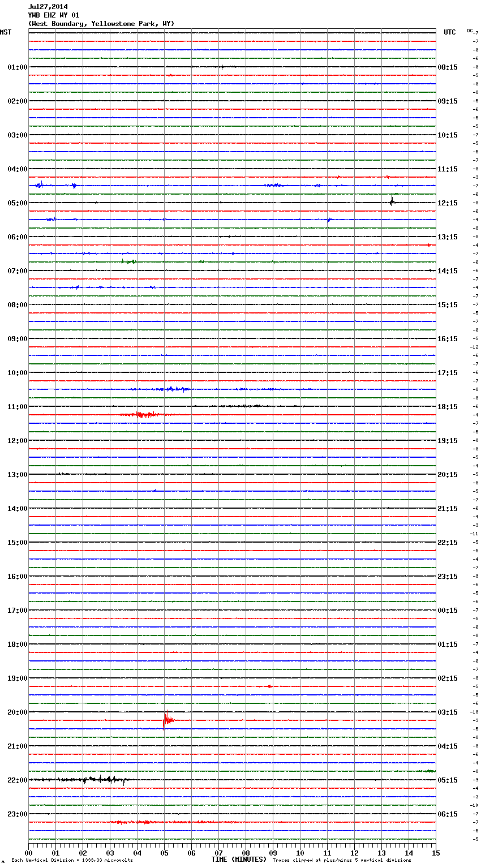481x868 pixels.
Task: Select the 08:00 MST time label
Action: click(x=18, y=305)
